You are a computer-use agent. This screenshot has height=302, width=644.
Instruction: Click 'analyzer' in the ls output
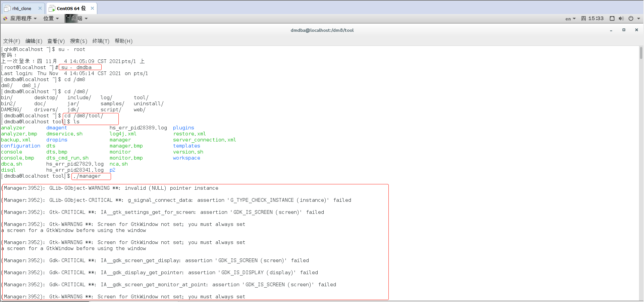(x=13, y=128)
